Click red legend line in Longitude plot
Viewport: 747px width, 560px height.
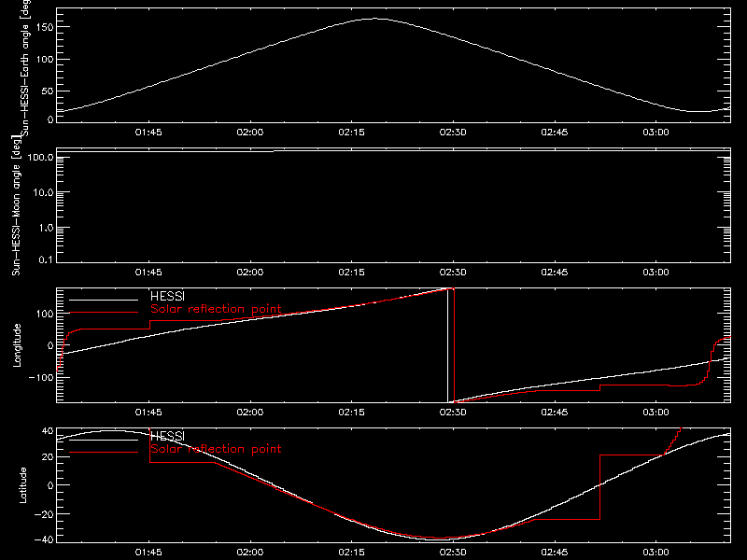[x=104, y=313]
